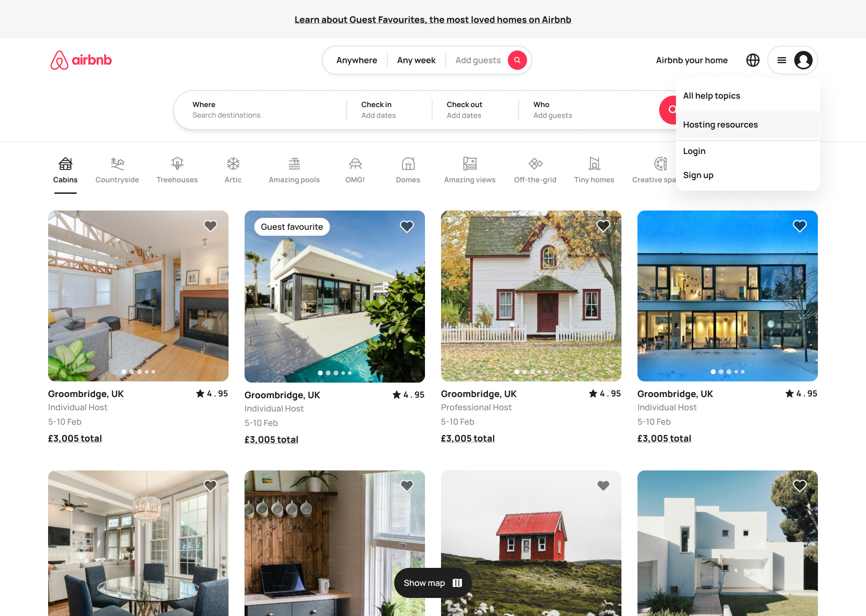Select the Amazing pools category icon
Viewport: 866px width, 616px height.
pyautogui.click(x=294, y=164)
